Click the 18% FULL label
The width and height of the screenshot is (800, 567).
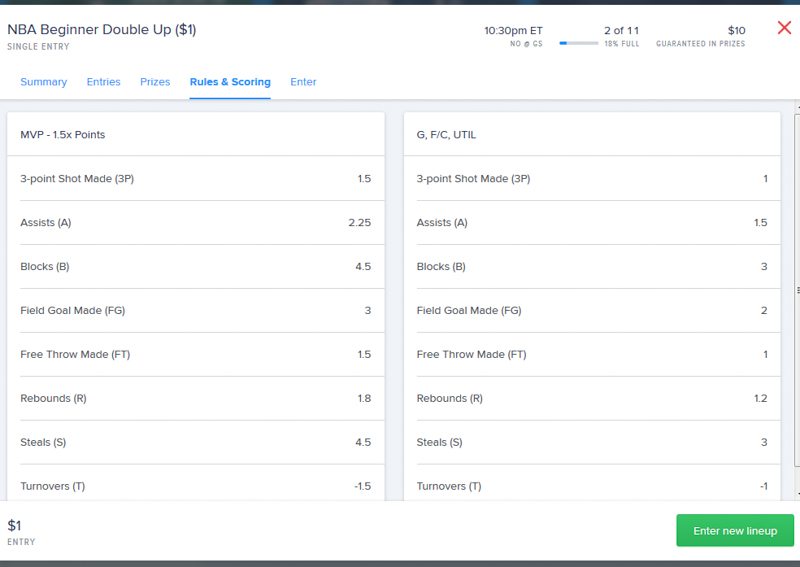click(621, 44)
